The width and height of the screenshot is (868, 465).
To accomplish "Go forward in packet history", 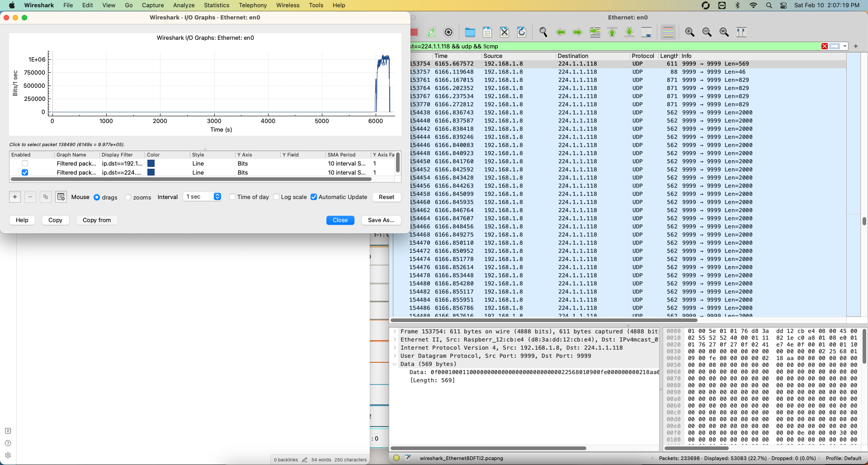I will [x=578, y=32].
